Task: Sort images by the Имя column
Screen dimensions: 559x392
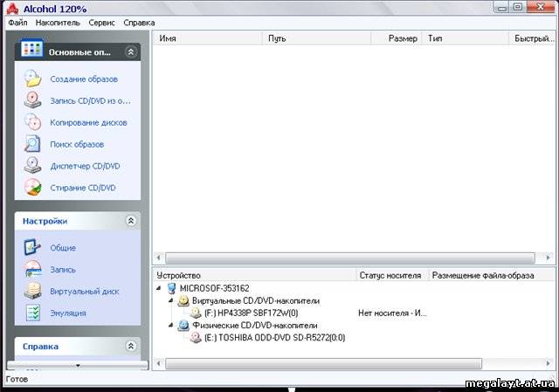Action: click(208, 38)
